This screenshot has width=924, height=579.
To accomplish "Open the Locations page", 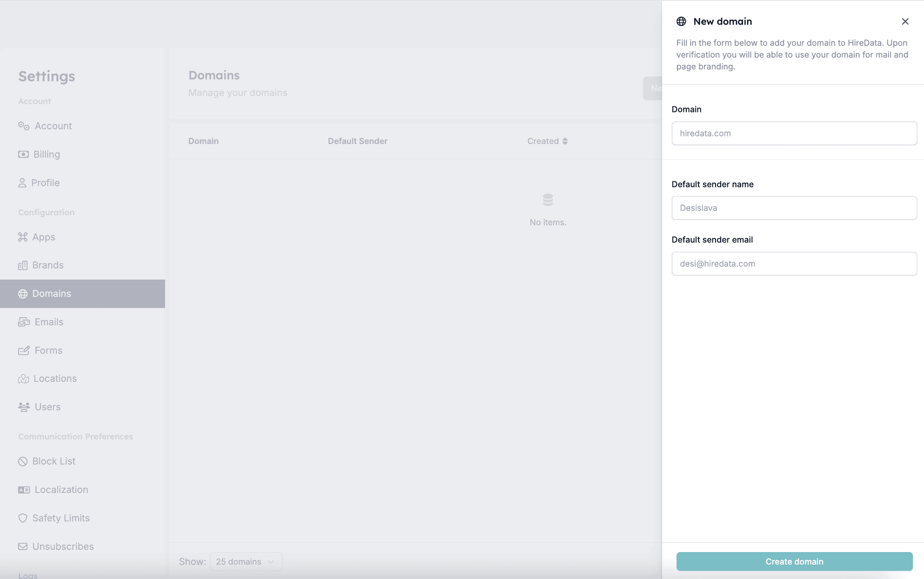I will tap(82, 379).
